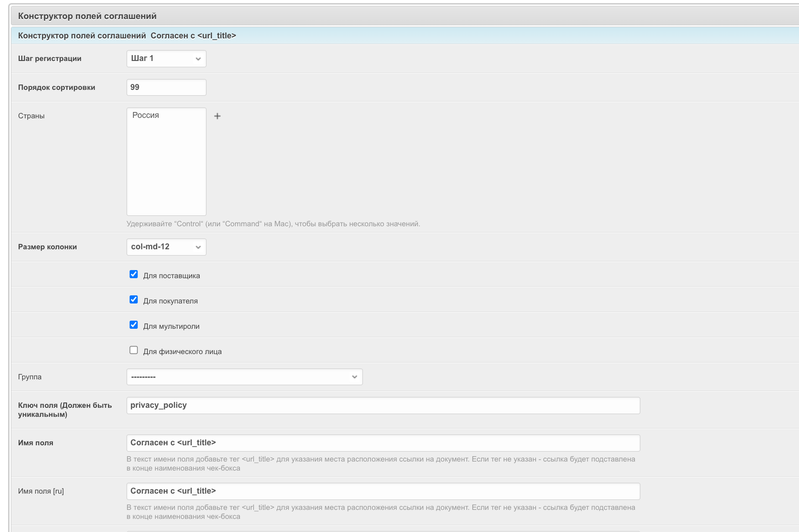Click the plus icon to add a country
The height and width of the screenshot is (532, 799).
tap(217, 116)
